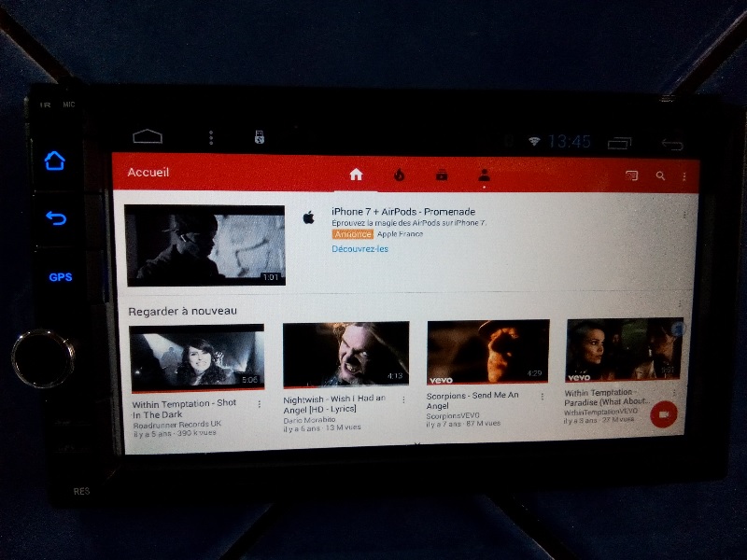This screenshot has width=747, height=560.
Task: Tap Apple France advertiser name
Action: pos(401,234)
